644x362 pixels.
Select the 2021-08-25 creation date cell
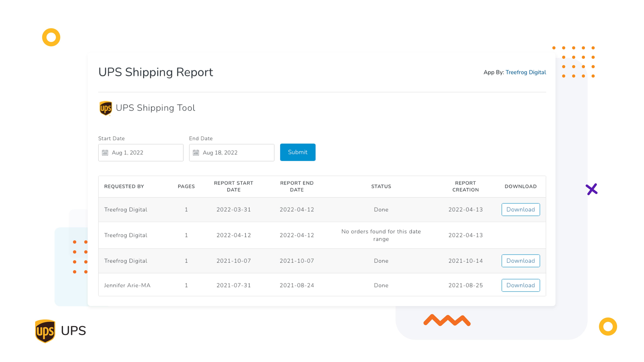[x=466, y=285]
